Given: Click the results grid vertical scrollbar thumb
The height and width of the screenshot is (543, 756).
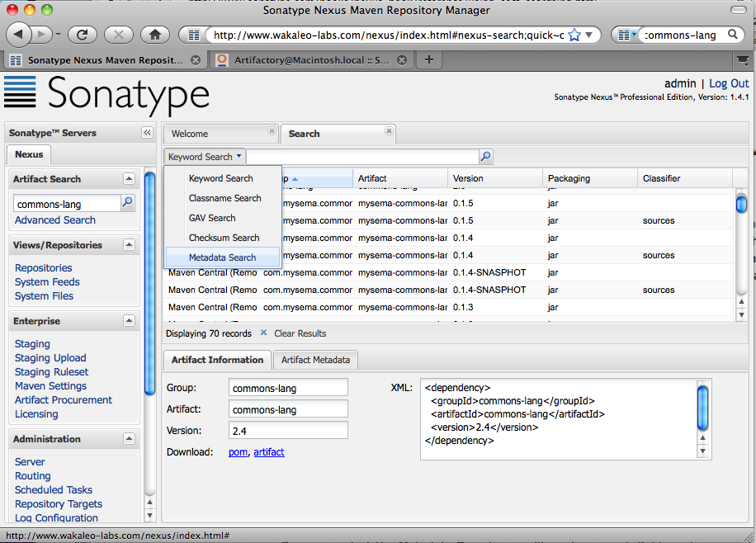Looking at the screenshot, I should pos(741,204).
